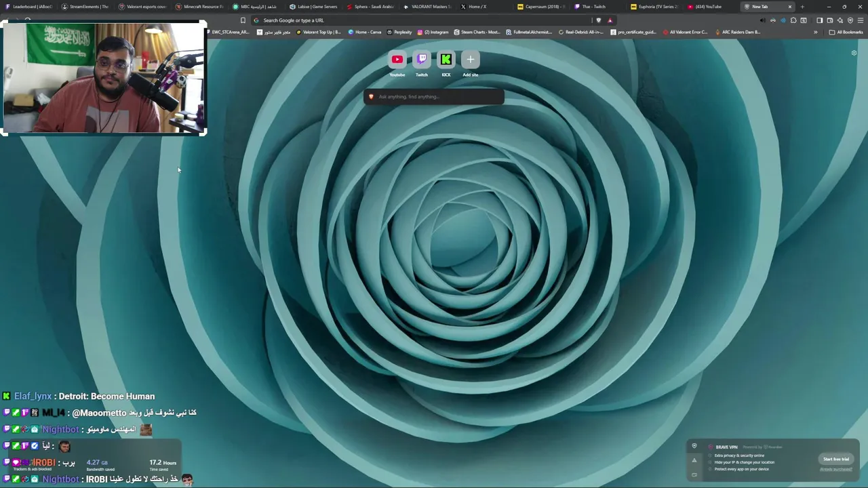
Task: Close the New Tab tab
Action: point(789,7)
